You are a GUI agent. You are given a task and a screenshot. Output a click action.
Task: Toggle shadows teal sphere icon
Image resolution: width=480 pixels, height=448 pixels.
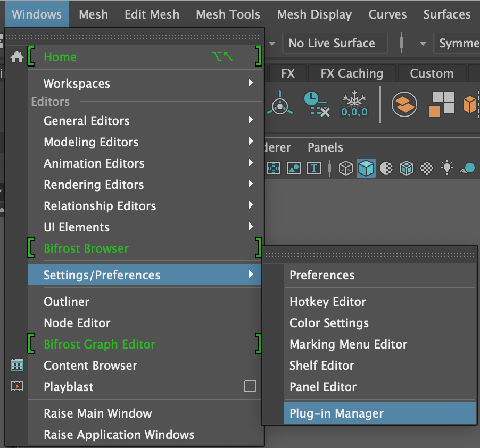(x=467, y=168)
